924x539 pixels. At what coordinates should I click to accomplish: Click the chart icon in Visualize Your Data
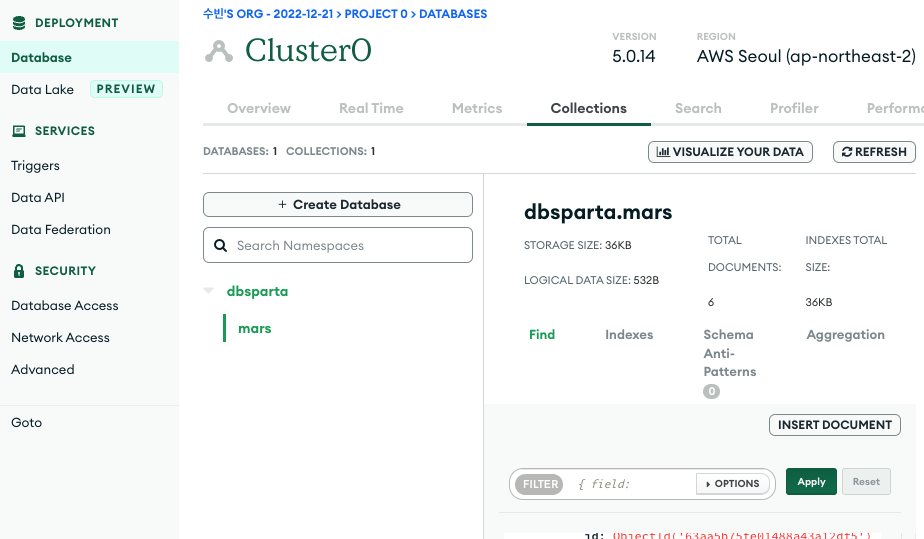pos(663,152)
